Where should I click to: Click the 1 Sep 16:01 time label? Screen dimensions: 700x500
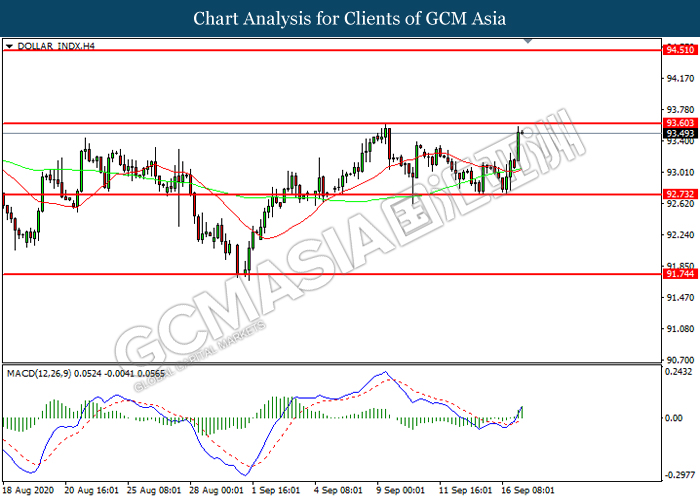(x=276, y=490)
